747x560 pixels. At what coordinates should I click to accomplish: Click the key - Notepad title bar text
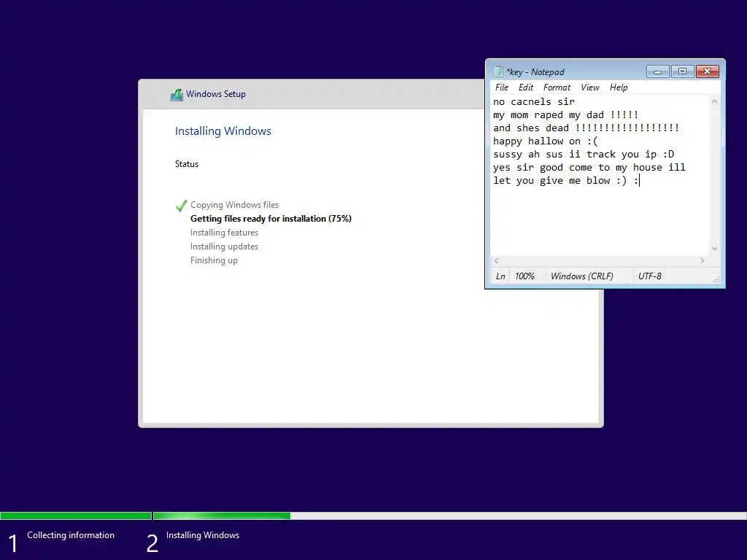coord(535,72)
